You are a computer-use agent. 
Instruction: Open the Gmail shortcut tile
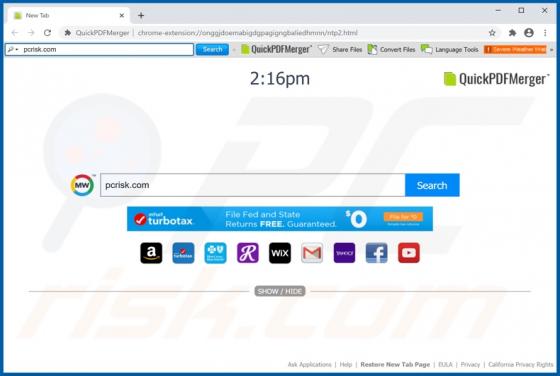pos(312,253)
